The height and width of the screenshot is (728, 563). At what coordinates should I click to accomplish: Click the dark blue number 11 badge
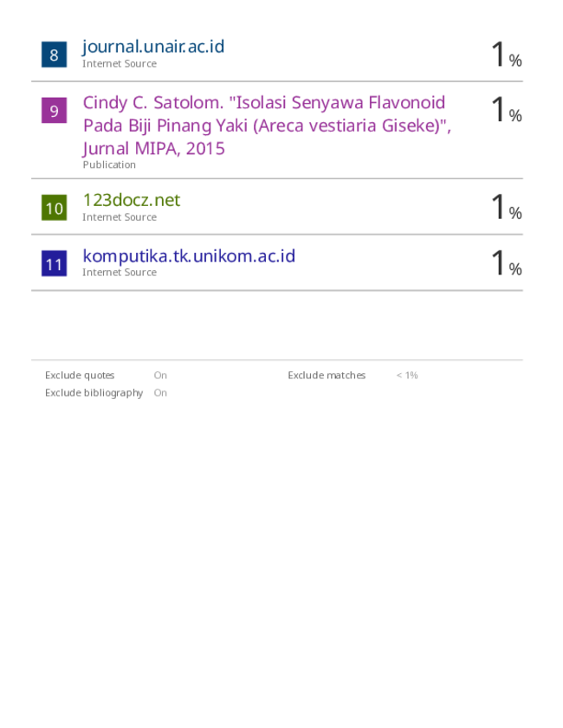54,263
